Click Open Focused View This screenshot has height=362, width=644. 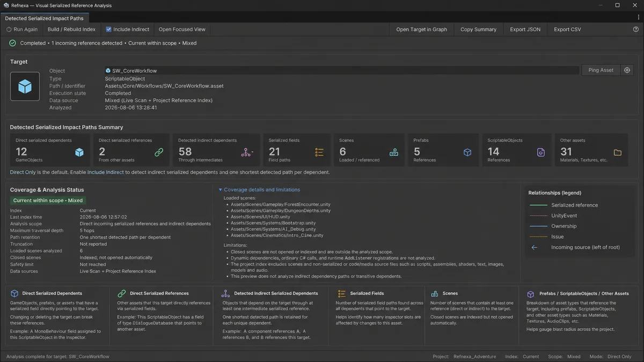tap(182, 29)
